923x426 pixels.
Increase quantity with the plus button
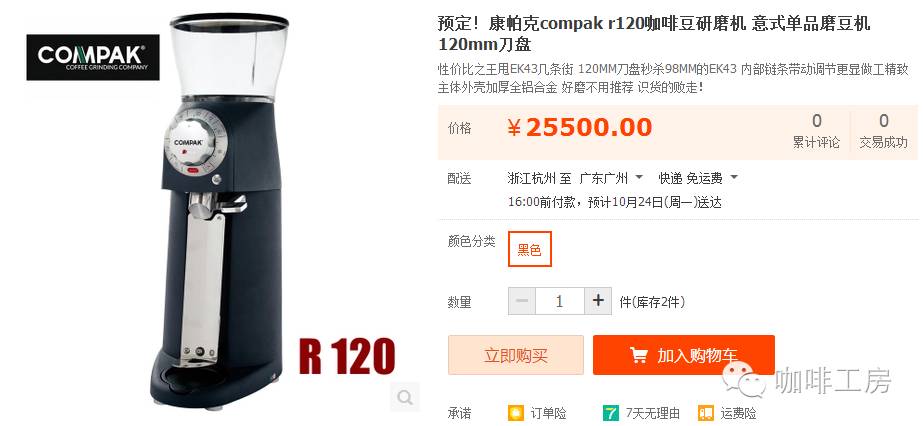598,301
